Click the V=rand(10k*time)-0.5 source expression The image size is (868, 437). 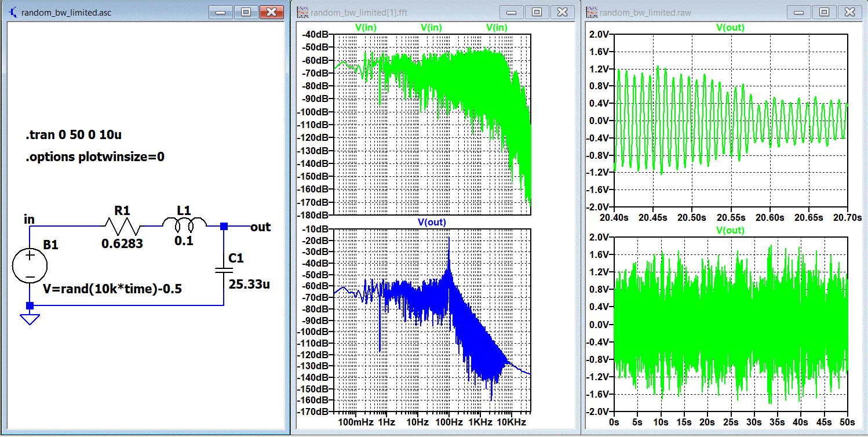tap(112, 289)
